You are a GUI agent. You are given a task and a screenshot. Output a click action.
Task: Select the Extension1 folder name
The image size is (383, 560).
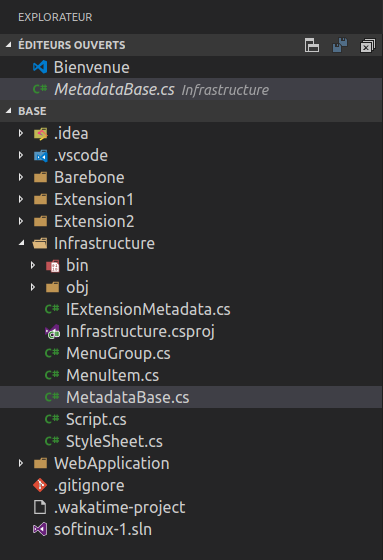pos(94,199)
